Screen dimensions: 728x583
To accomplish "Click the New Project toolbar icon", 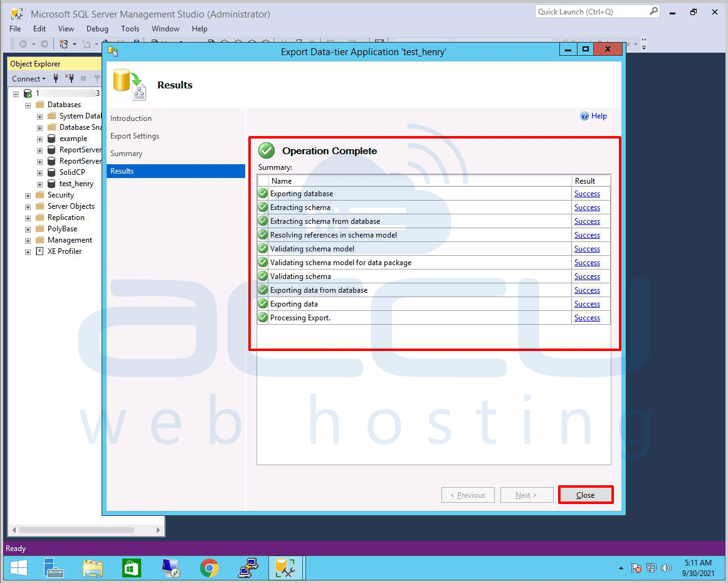I will click(63, 44).
